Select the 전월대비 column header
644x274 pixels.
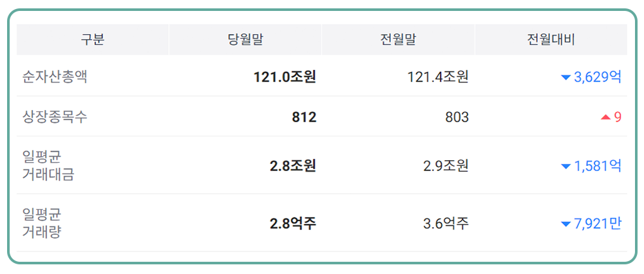551,40
